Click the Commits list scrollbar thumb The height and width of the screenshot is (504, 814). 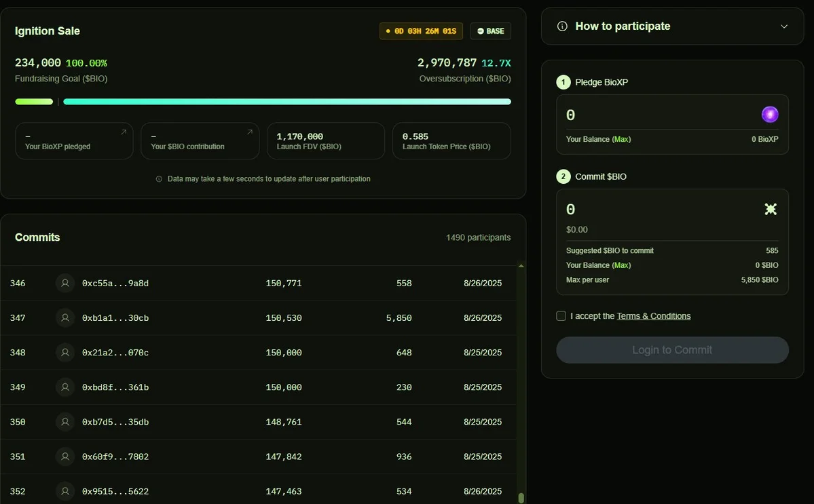(x=521, y=497)
